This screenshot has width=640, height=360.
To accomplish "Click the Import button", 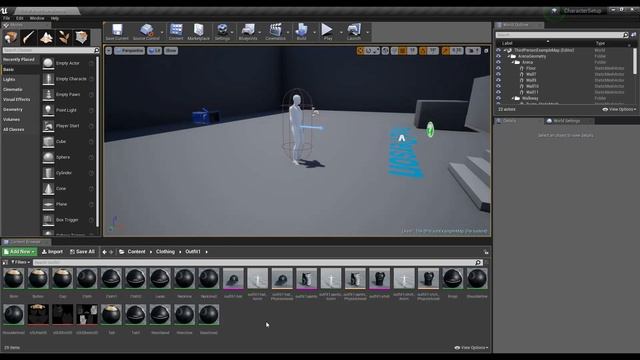I will (52, 252).
